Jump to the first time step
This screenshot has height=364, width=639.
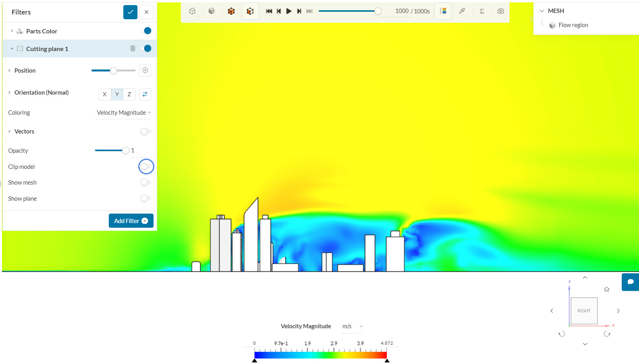(x=269, y=11)
